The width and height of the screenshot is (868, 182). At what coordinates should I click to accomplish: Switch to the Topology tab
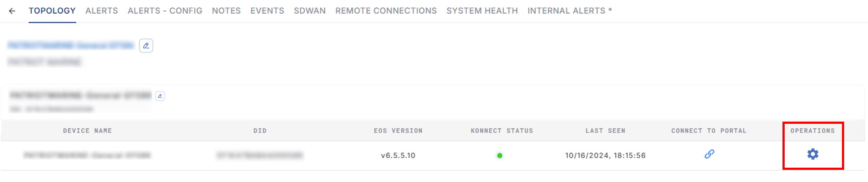click(x=52, y=11)
